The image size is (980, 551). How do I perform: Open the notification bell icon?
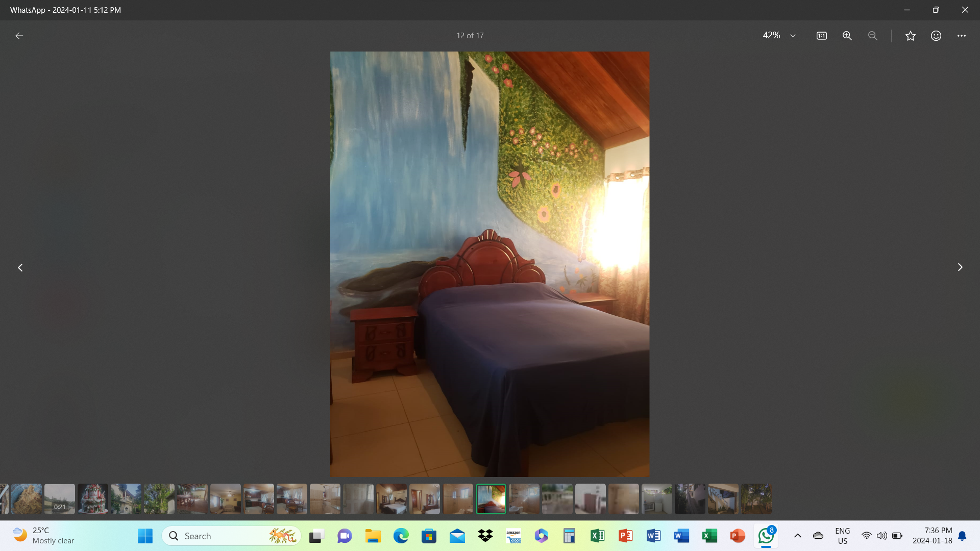(x=962, y=536)
